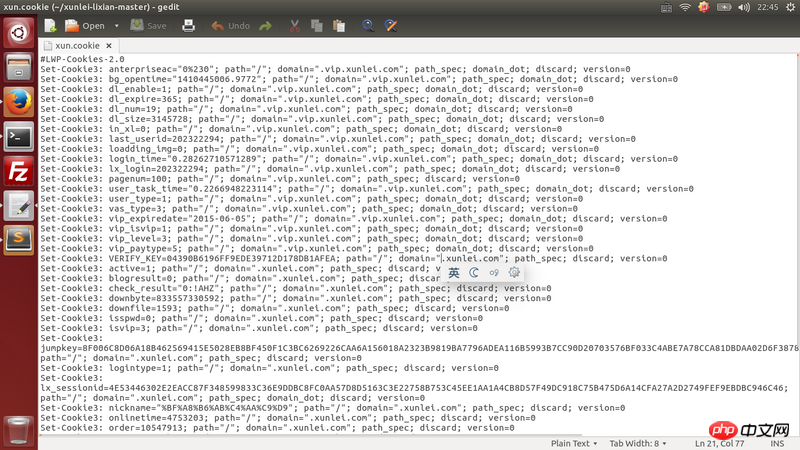The height and width of the screenshot is (450, 800).
Task: Click the downbyte=833557330592 line
Action: point(296,298)
